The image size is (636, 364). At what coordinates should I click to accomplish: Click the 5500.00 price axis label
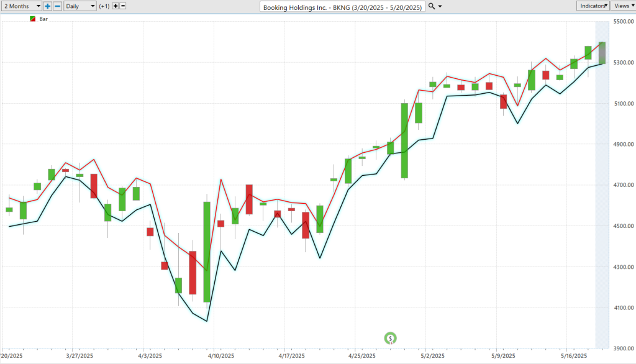click(x=624, y=22)
